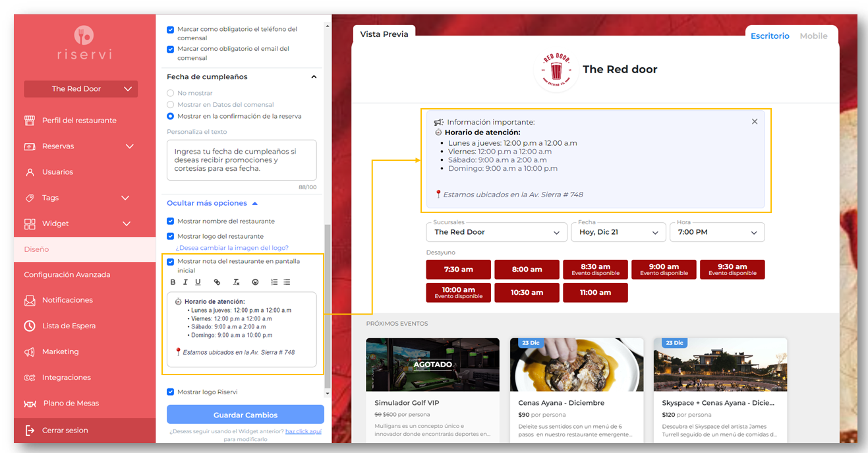The image size is (868, 453).
Task: Click the Usuarios person icon
Action: [x=30, y=172]
